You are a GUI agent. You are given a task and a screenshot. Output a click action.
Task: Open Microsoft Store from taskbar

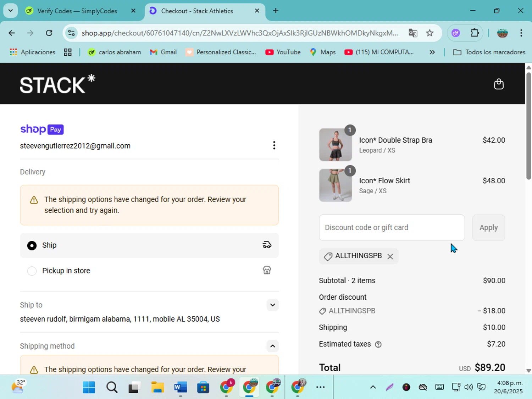click(x=203, y=387)
